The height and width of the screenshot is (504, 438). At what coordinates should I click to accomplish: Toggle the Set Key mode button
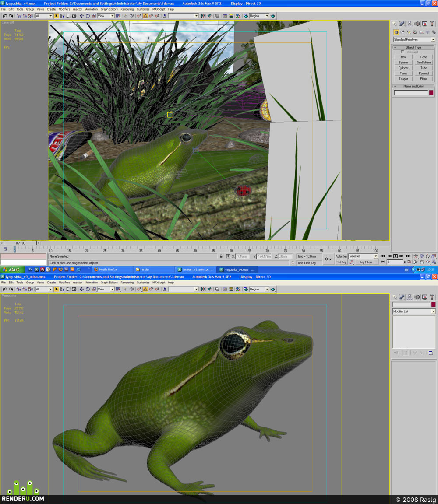341,262
